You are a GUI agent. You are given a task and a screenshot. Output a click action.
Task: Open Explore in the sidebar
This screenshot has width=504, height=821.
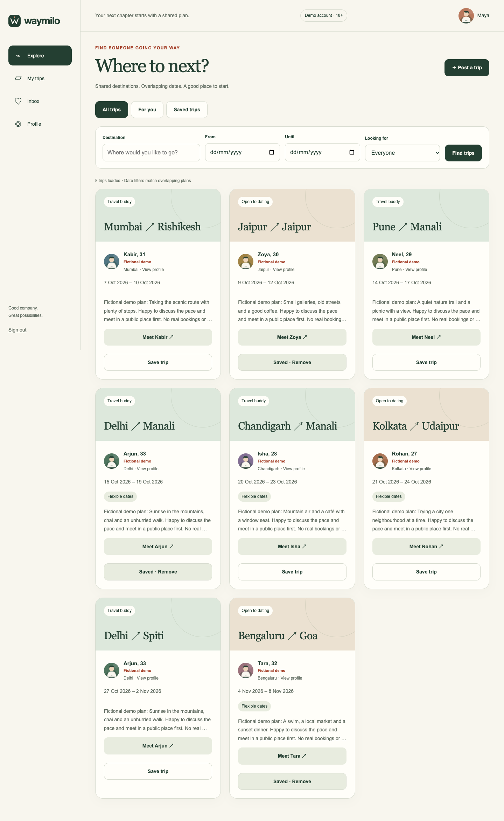(x=40, y=56)
